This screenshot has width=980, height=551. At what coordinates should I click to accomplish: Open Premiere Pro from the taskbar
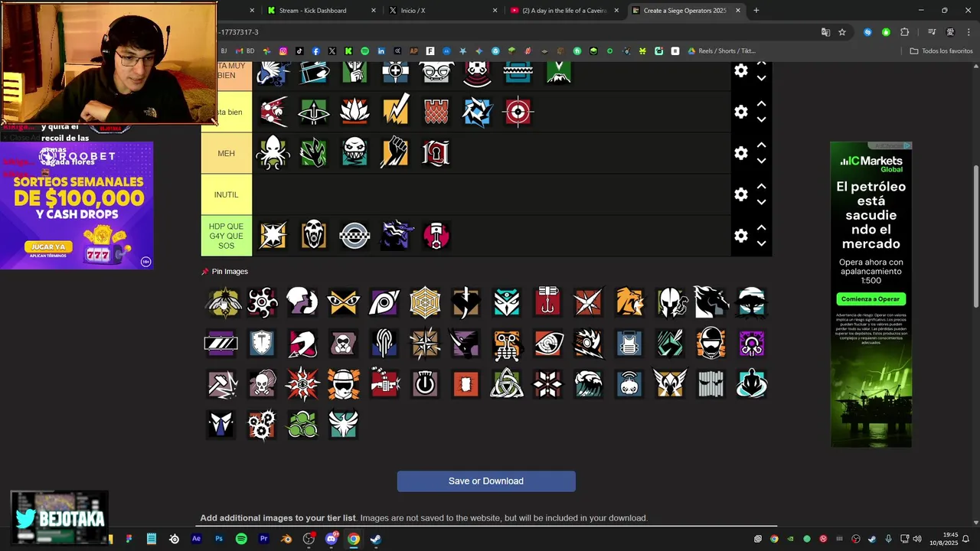263,539
